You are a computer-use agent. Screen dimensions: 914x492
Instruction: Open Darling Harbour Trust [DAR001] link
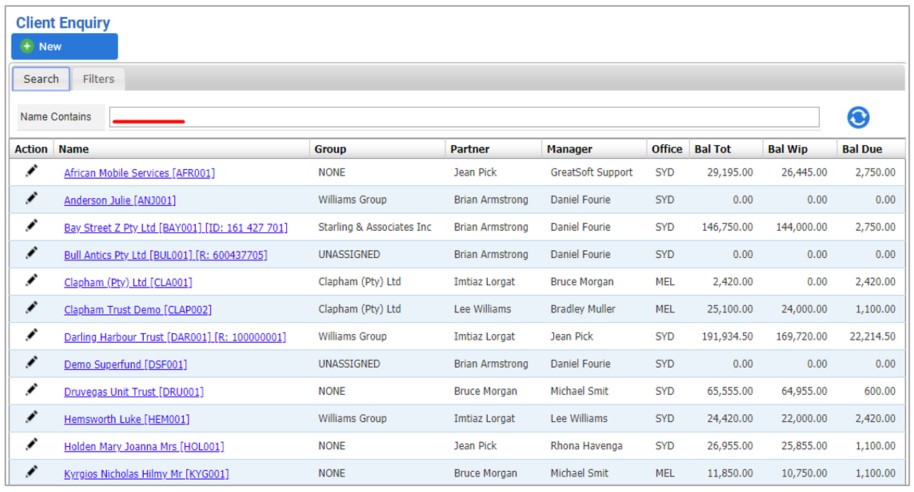pos(175,338)
